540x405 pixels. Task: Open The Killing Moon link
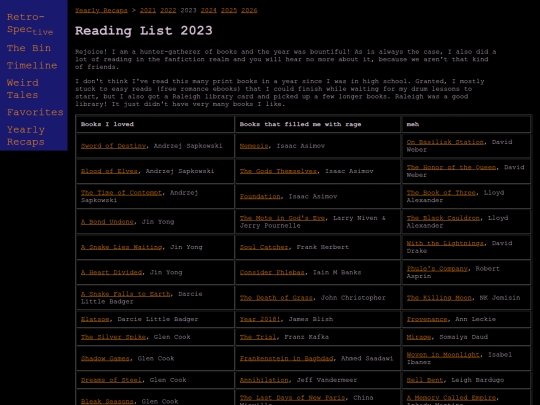pyautogui.click(x=439, y=298)
